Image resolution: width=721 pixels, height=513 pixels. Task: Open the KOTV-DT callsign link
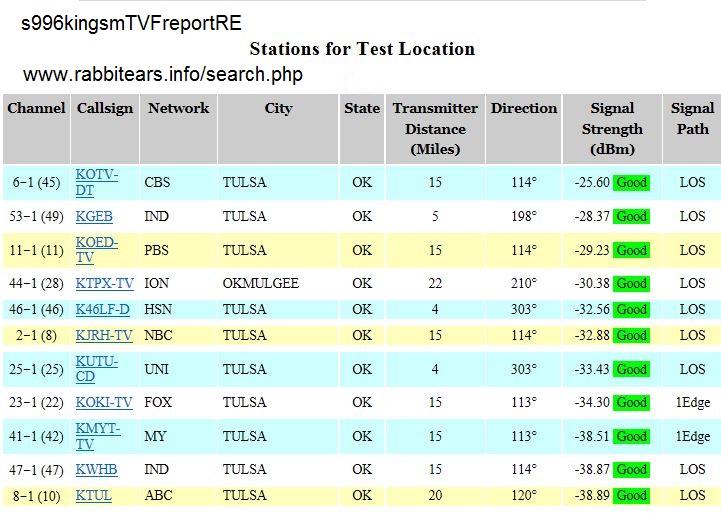pyautogui.click(x=96, y=182)
